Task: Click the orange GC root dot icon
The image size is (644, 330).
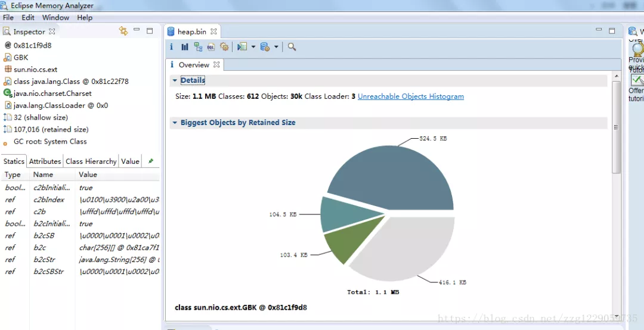Action: 5,143
